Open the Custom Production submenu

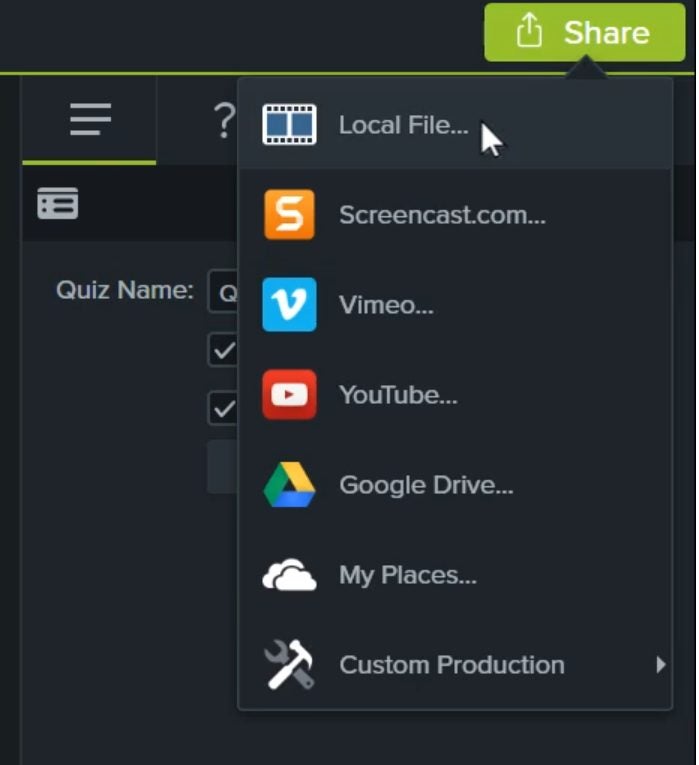pyautogui.click(x=455, y=665)
